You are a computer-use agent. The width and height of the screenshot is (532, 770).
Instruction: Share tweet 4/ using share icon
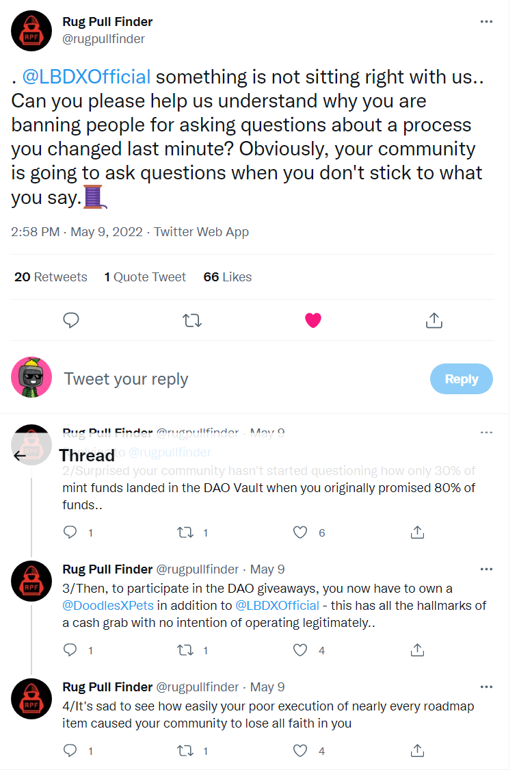(x=418, y=751)
